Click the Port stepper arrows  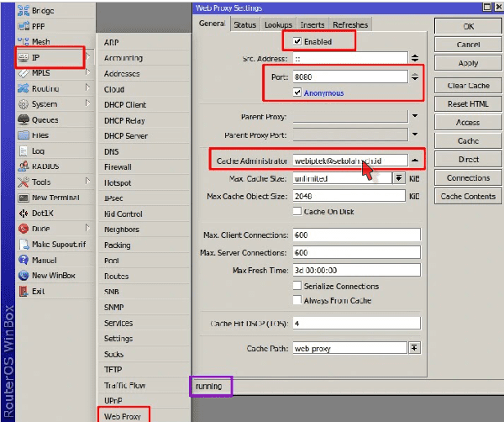coord(415,77)
